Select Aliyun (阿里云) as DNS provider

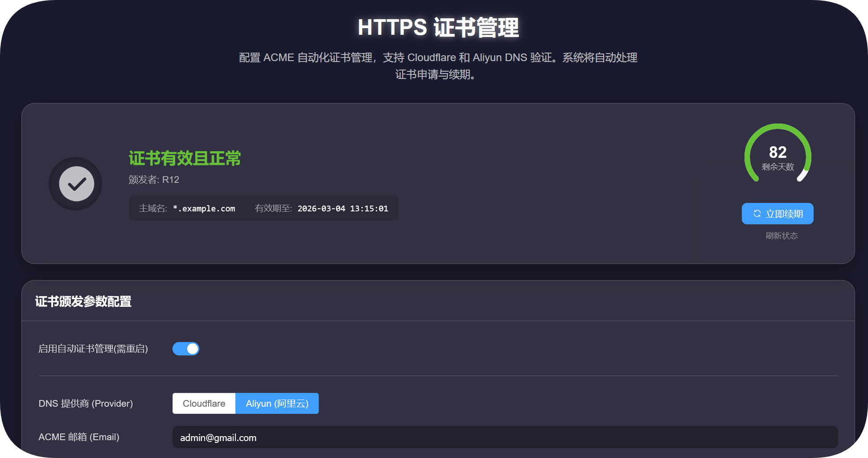point(277,403)
